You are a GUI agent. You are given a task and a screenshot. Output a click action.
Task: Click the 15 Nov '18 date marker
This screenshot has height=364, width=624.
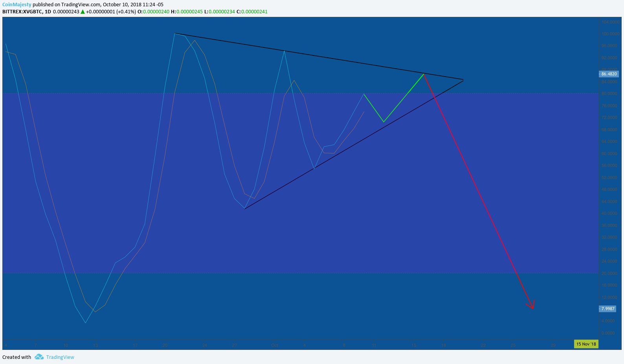coord(586,344)
